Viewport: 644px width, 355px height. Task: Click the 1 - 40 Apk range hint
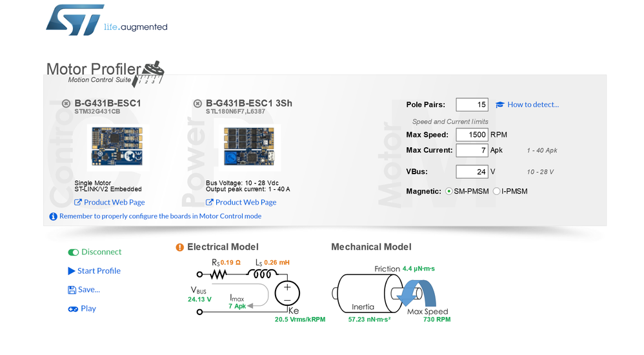click(x=542, y=150)
